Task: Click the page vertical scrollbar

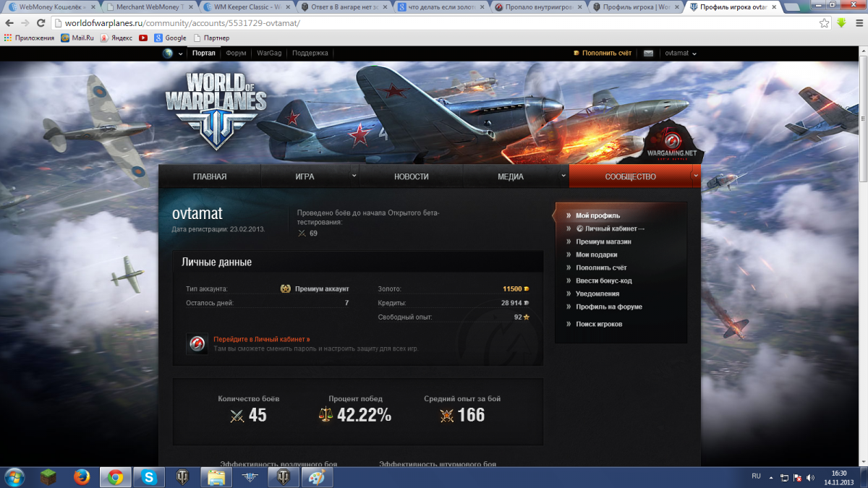Action: (863, 257)
